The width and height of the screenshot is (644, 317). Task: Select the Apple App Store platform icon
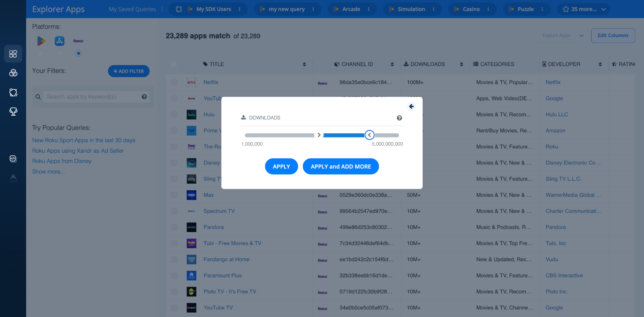(60, 41)
